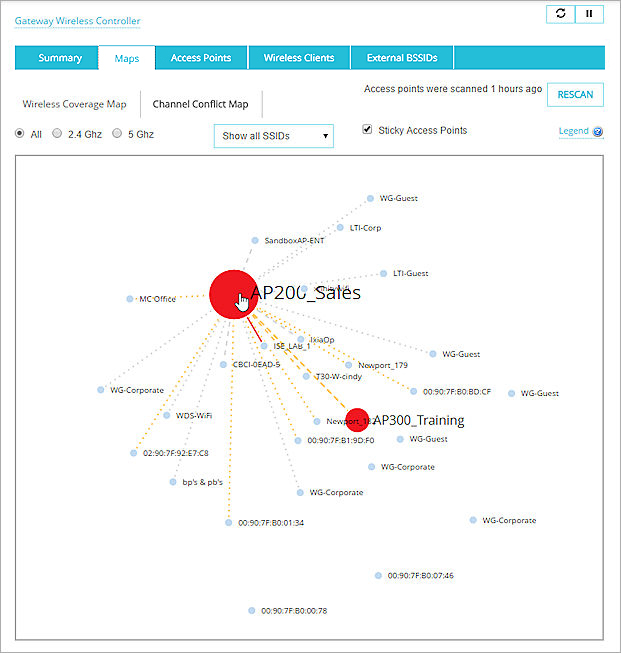
Task: Select the All frequency radio button
Action: point(20,133)
